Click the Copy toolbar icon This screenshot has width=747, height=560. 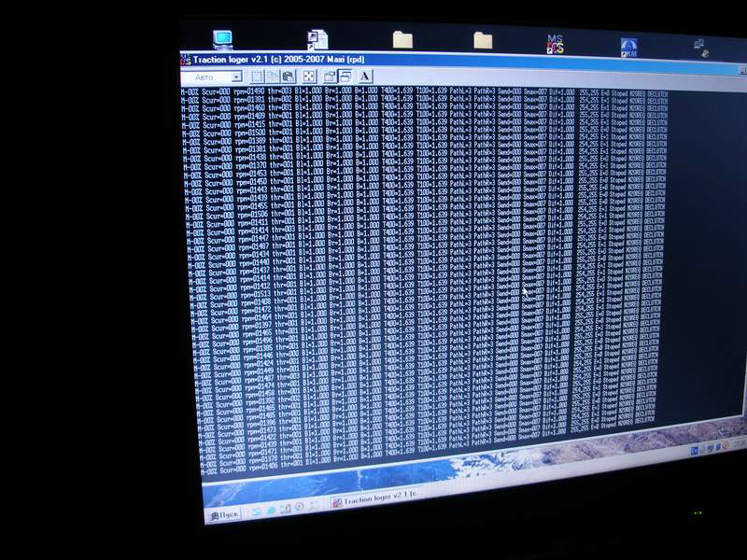pyautogui.click(x=274, y=77)
